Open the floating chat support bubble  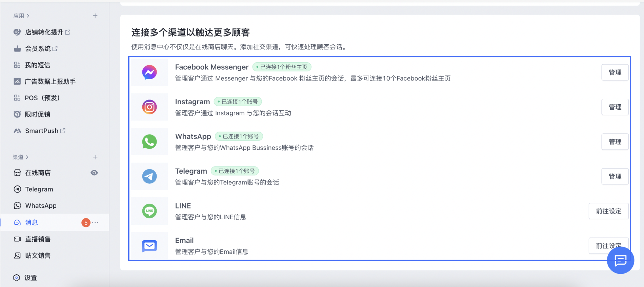click(620, 260)
